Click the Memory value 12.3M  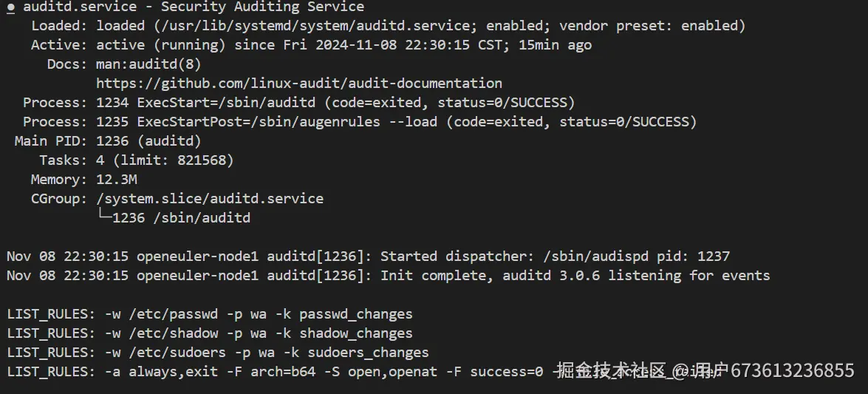tap(116, 180)
